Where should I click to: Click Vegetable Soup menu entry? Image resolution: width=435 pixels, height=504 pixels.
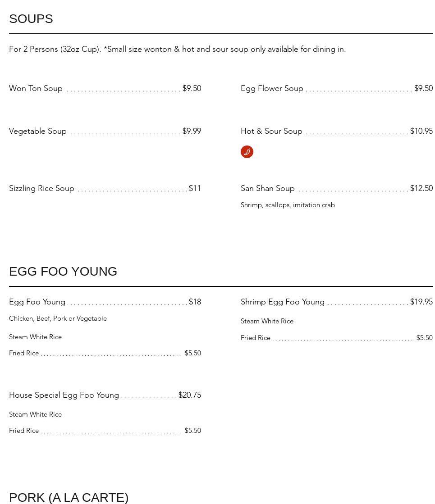[x=38, y=131]
